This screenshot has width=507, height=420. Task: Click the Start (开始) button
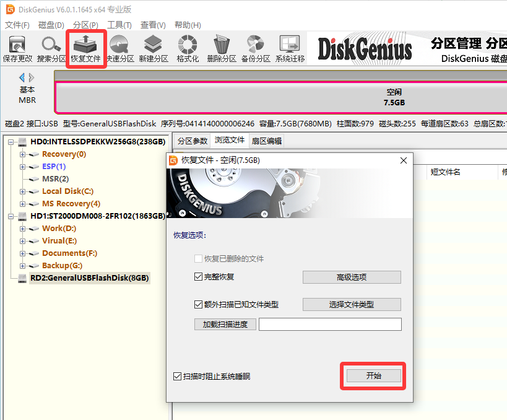(374, 375)
